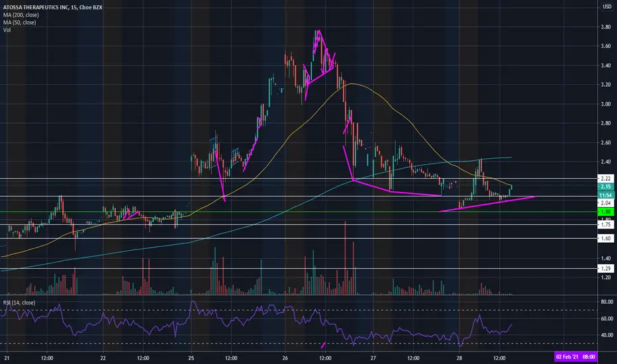Viewport: 617px width, 364px height.
Task: Click the date 28 on time axis
Action: coord(459,358)
